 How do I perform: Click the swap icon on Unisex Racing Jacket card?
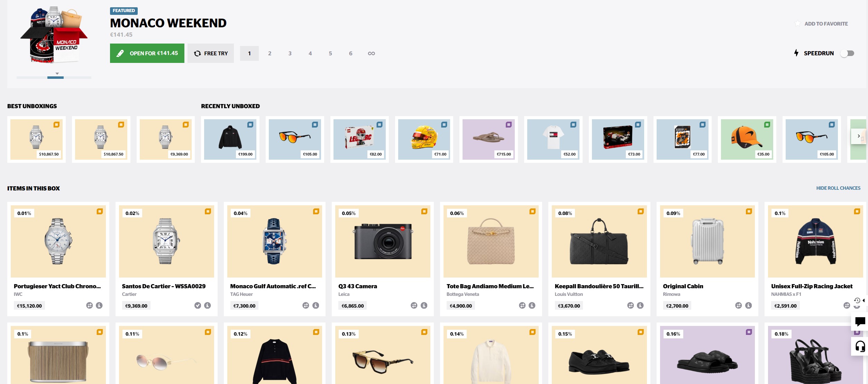[x=847, y=306]
